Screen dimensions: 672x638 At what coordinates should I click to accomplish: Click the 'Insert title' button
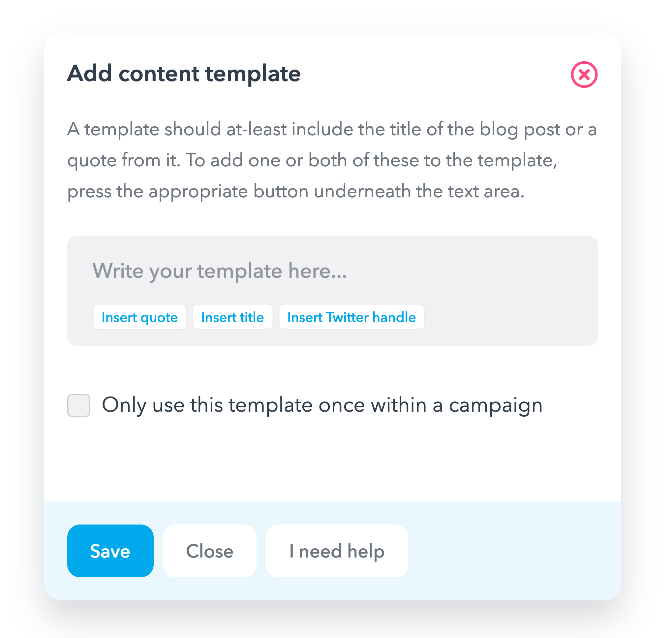coord(232,317)
